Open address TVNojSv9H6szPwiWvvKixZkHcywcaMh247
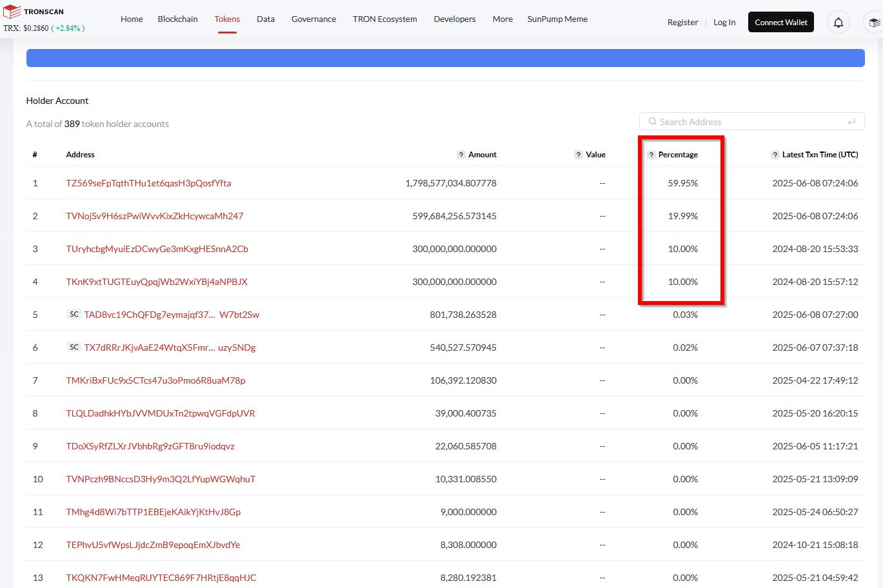Viewport: 883px width, 588px height. coord(155,216)
